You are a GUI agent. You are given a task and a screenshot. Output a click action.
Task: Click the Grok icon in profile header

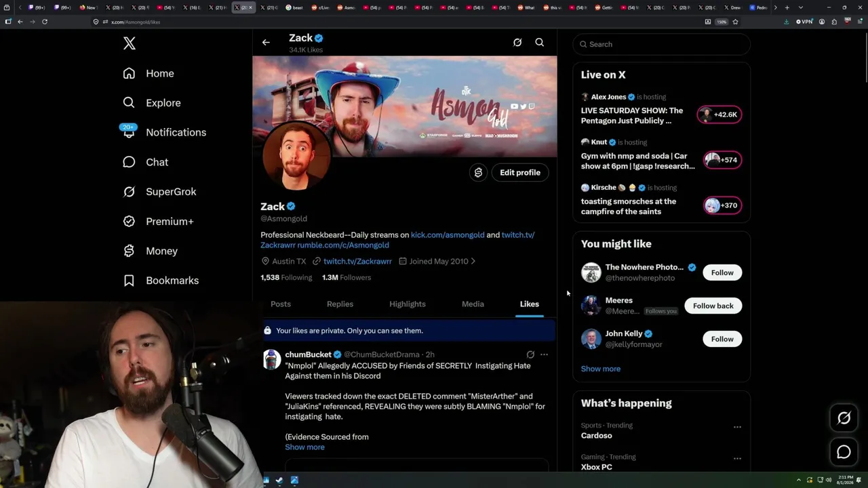tap(517, 43)
